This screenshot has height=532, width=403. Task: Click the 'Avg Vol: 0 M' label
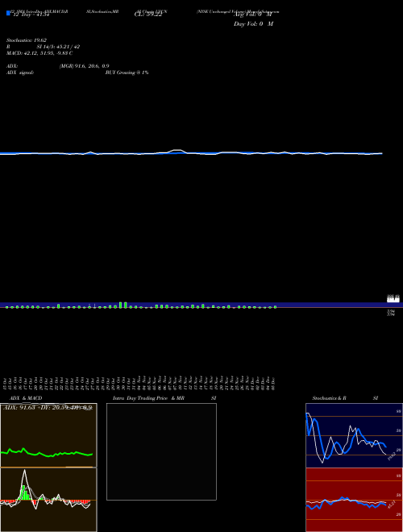click(253, 15)
